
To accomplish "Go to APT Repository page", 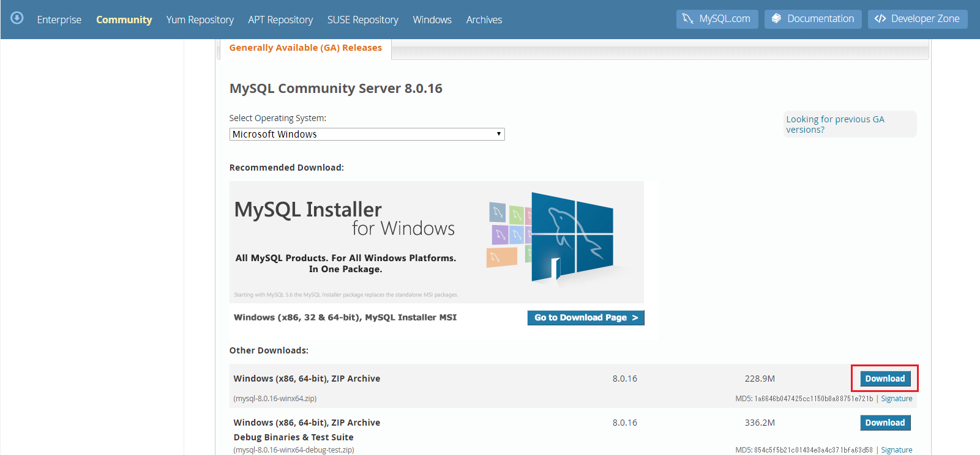I will 280,20.
